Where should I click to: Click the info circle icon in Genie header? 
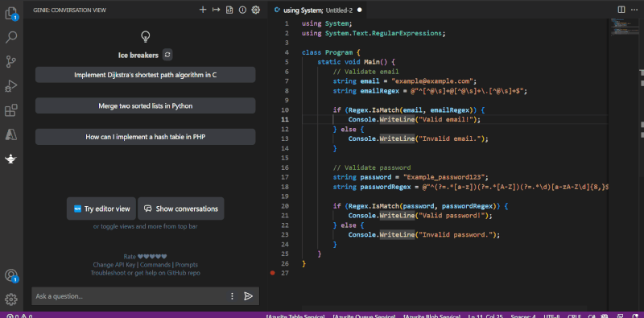[x=242, y=10]
